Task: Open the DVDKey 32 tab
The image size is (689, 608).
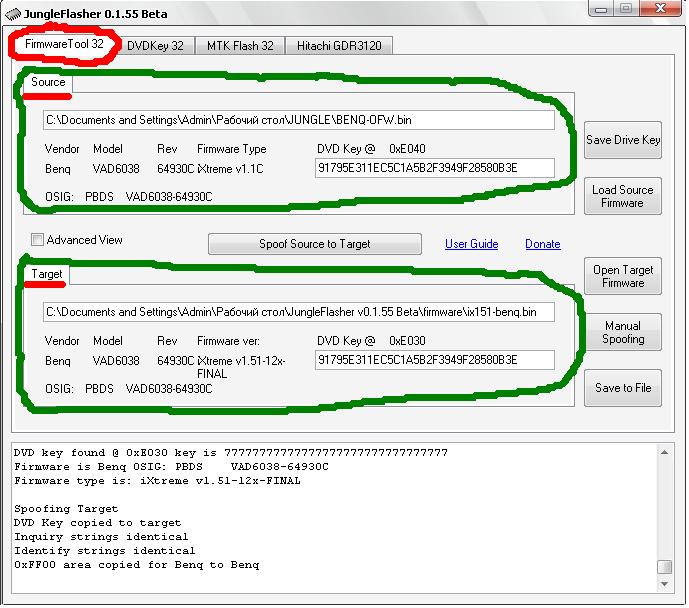Action: [155, 46]
